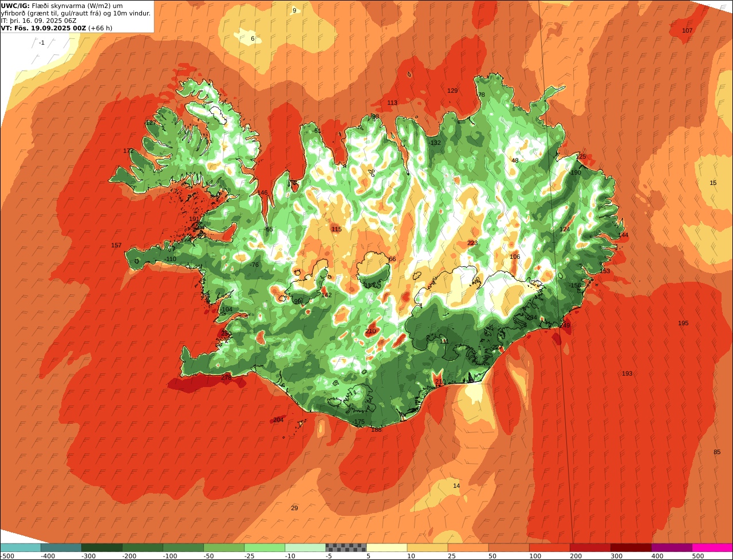Click the map value '107' in the northeast sea
Viewport: 733px width, 560px height.
coord(688,30)
